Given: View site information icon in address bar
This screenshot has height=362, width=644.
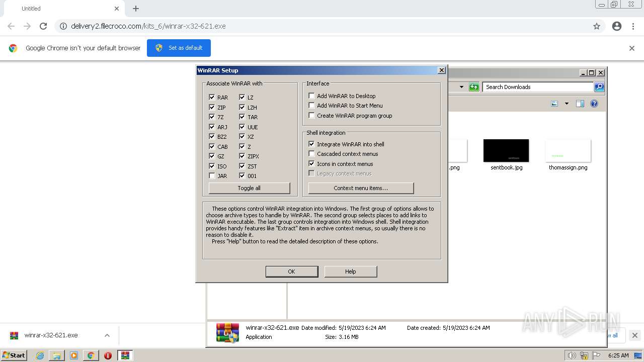Looking at the screenshot, I should click(63, 26).
